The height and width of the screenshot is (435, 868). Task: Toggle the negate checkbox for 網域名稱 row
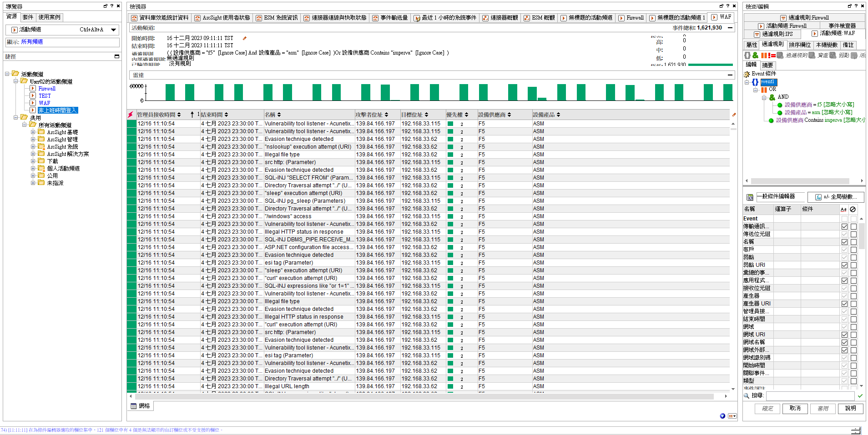click(x=853, y=342)
